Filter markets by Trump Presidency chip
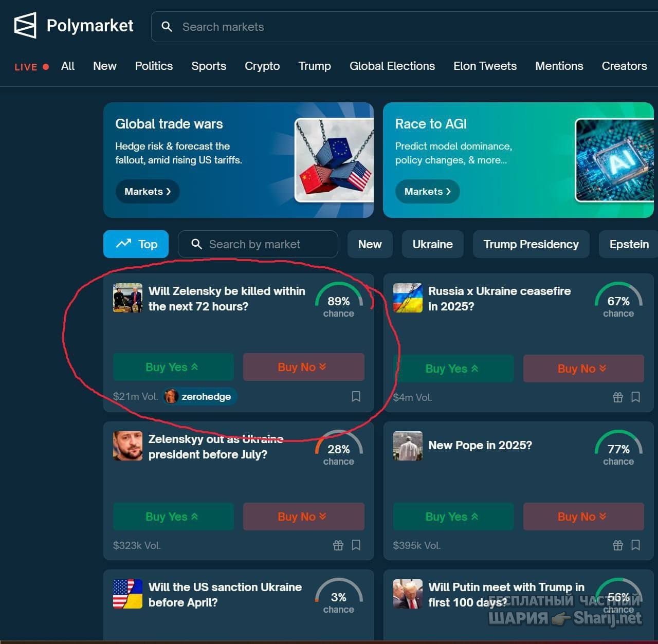The height and width of the screenshot is (644, 658). 531,244
